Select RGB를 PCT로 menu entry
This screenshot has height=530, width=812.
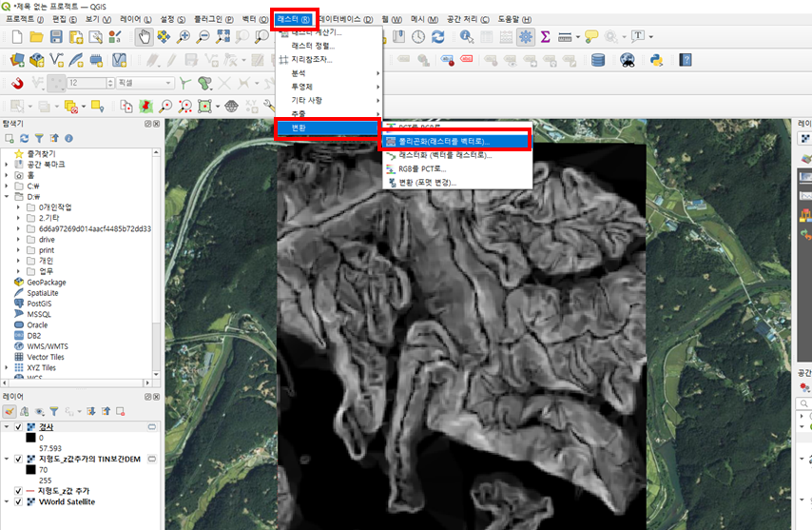pyautogui.click(x=457, y=168)
